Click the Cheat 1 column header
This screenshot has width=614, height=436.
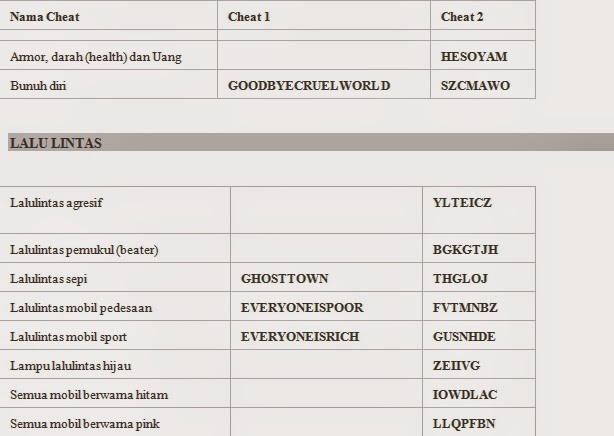click(249, 17)
